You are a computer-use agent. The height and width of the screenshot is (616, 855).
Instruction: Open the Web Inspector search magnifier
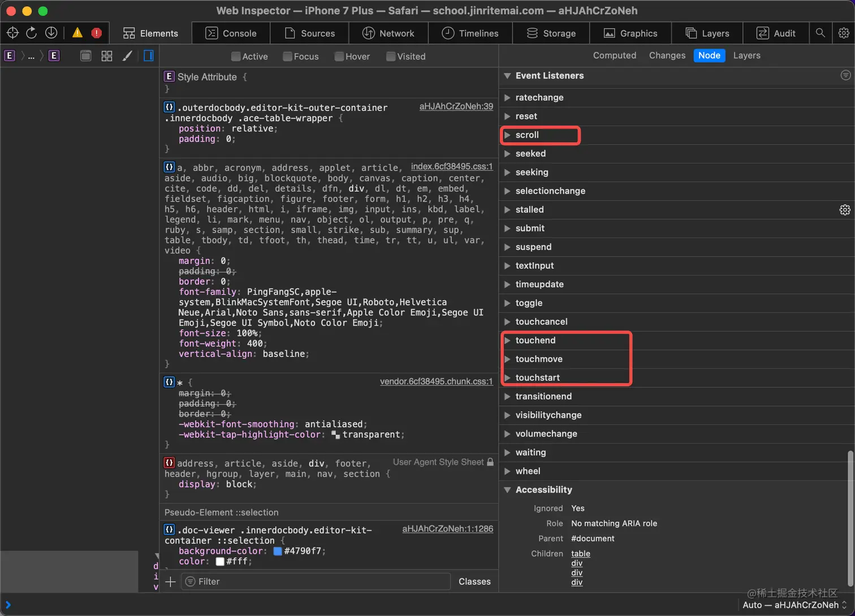click(820, 33)
